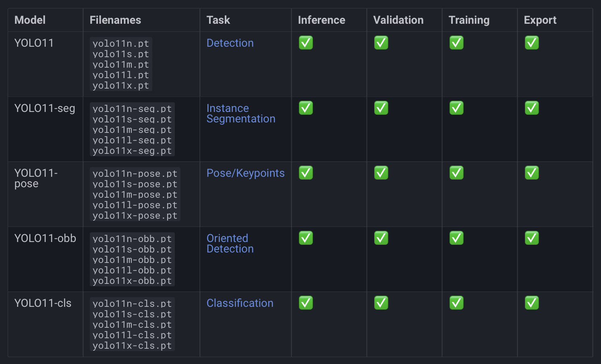Click YOLO11 Validation check mark

pyautogui.click(x=381, y=43)
